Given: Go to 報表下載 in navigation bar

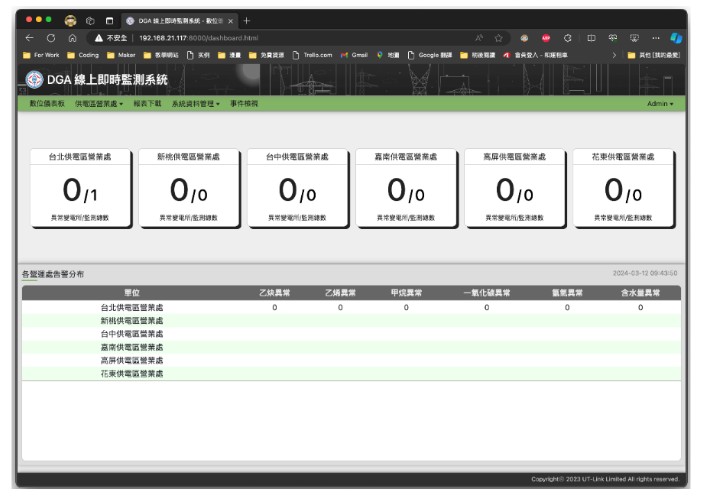Looking at the screenshot, I should pyautogui.click(x=147, y=103).
